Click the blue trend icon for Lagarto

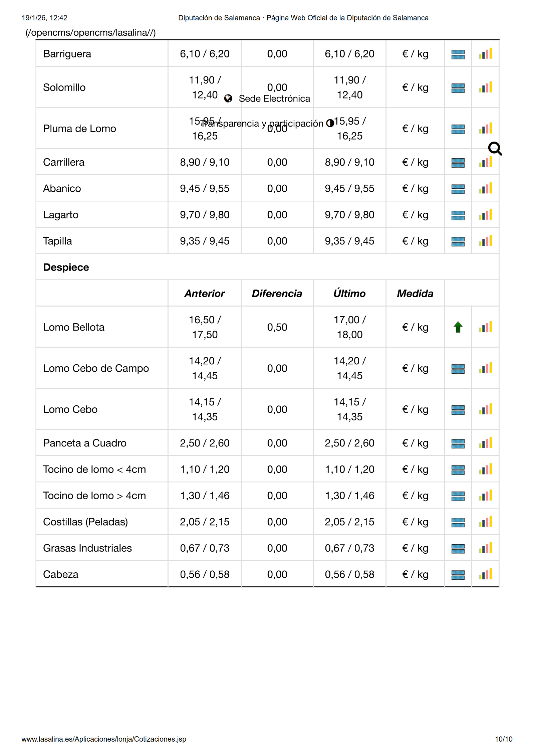click(x=458, y=215)
